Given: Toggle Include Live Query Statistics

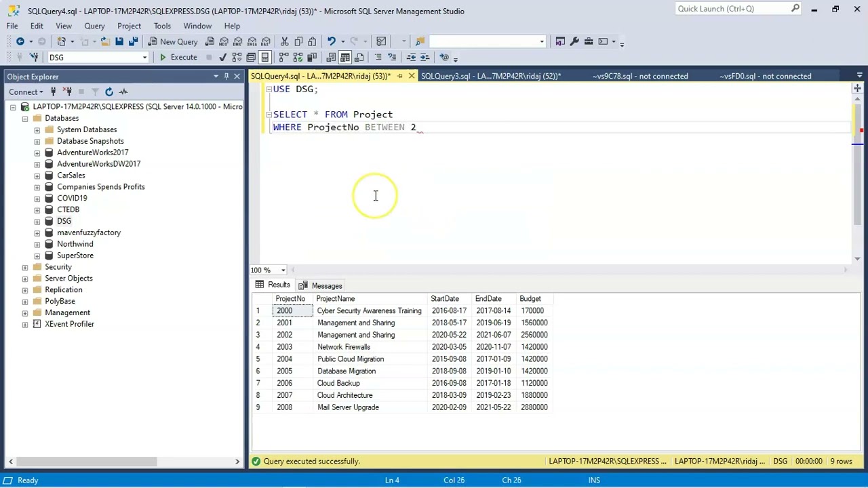Looking at the screenshot, I should [x=298, y=58].
